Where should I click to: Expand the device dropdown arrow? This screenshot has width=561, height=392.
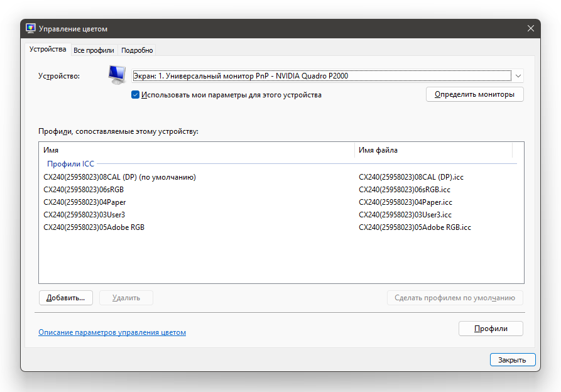(518, 76)
